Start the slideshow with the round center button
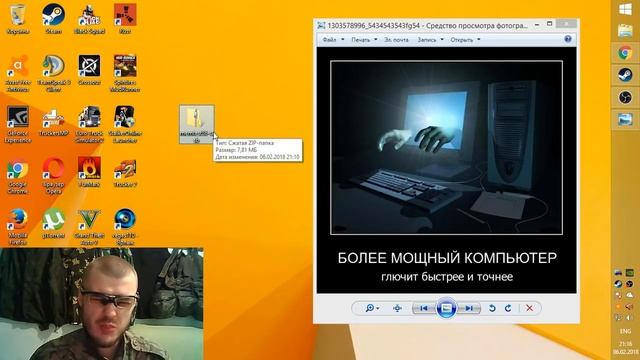Image resolution: width=640 pixels, height=360 pixels. click(446, 308)
